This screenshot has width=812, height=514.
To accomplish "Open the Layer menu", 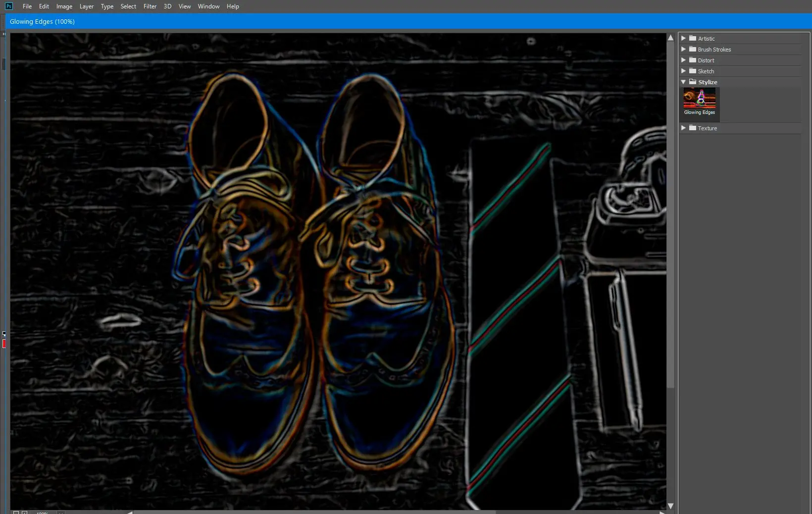I will (86, 6).
